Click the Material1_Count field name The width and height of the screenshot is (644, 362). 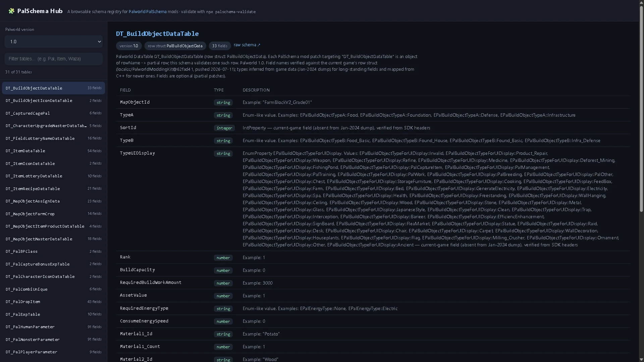[140, 347]
